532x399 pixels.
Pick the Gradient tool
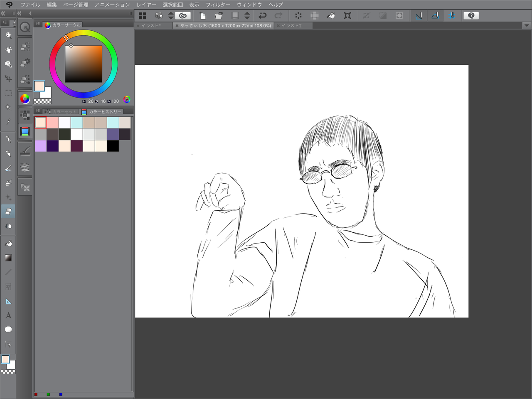pos(8,258)
